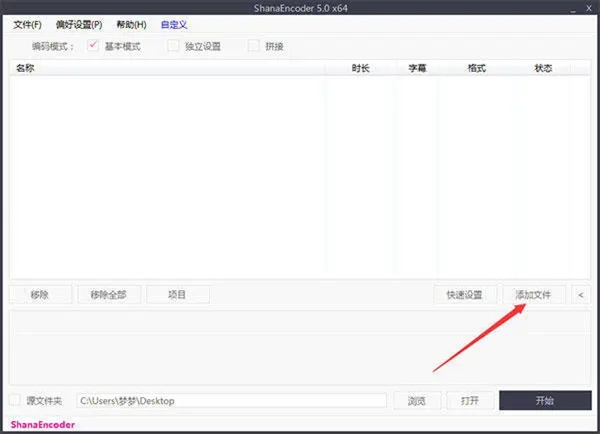600x434 pixels.
Task: Click 添加文件 to add files
Action: (x=533, y=295)
